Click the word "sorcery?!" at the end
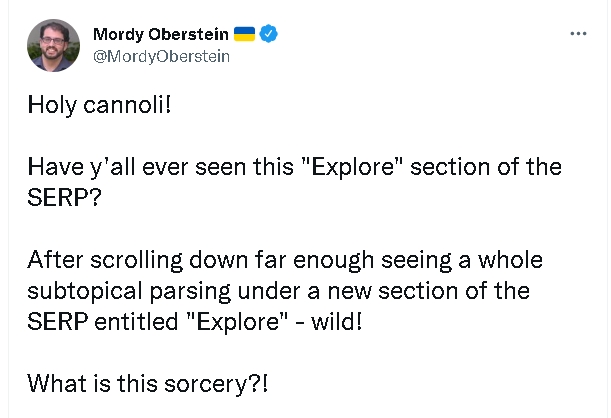The height and width of the screenshot is (418, 611). click(x=224, y=382)
